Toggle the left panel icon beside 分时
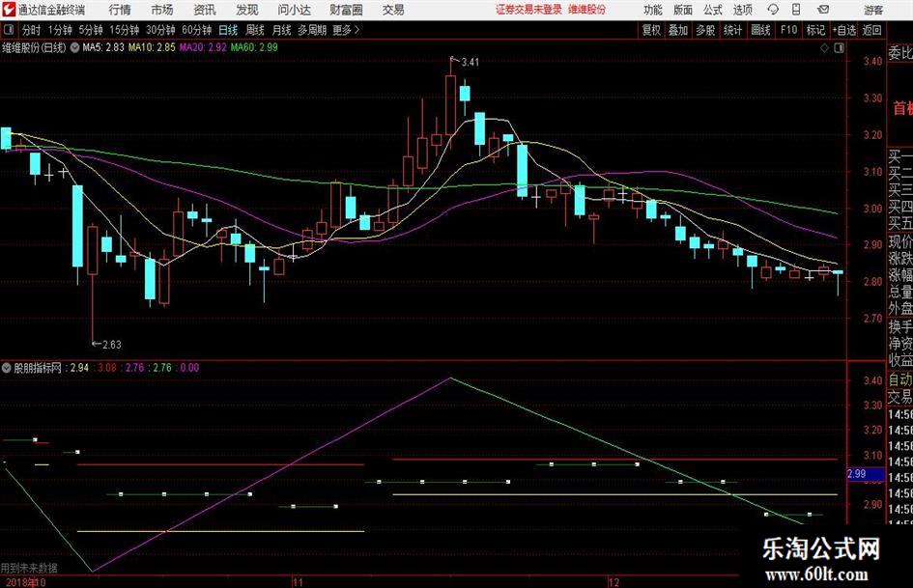The height and width of the screenshot is (588, 913). click(9, 30)
